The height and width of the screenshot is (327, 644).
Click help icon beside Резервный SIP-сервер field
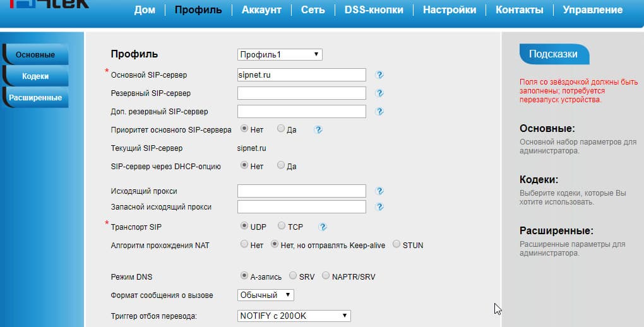click(379, 93)
